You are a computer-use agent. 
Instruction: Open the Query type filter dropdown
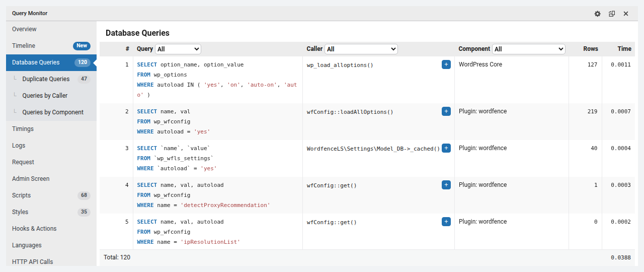[x=178, y=49]
